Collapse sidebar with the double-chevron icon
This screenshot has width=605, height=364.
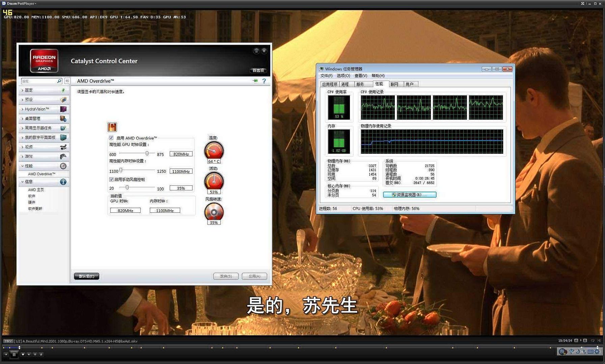[67, 81]
